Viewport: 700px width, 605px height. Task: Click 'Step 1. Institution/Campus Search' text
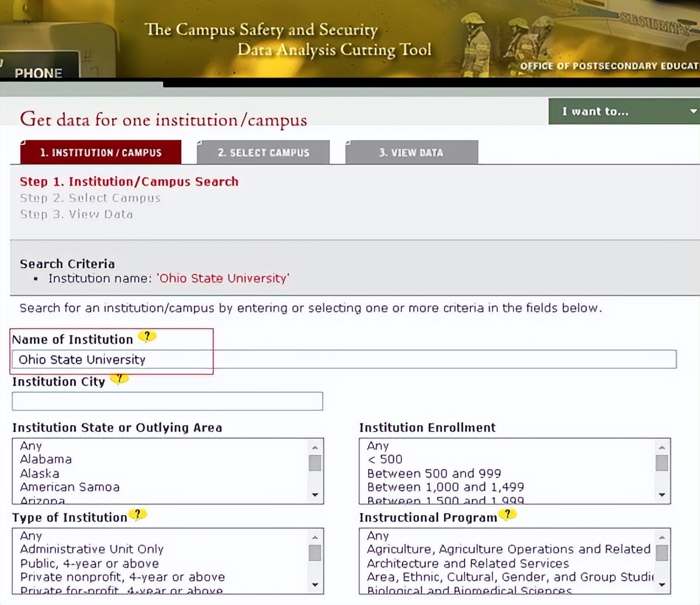129,182
